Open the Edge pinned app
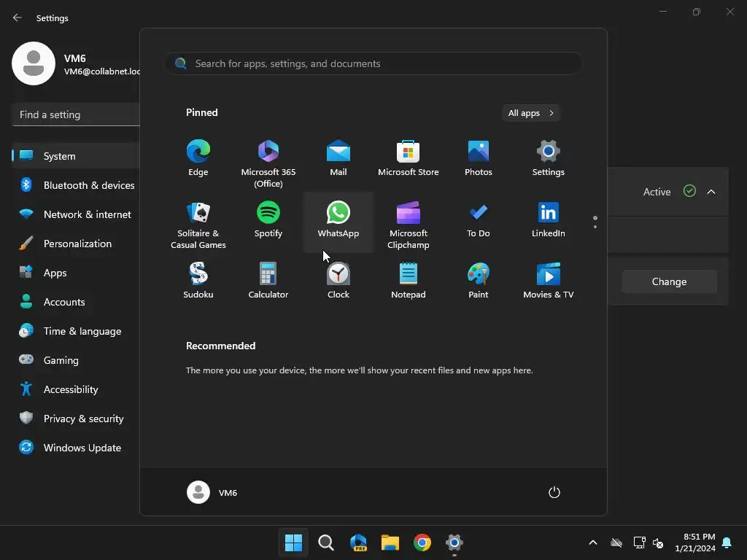 (198, 158)
